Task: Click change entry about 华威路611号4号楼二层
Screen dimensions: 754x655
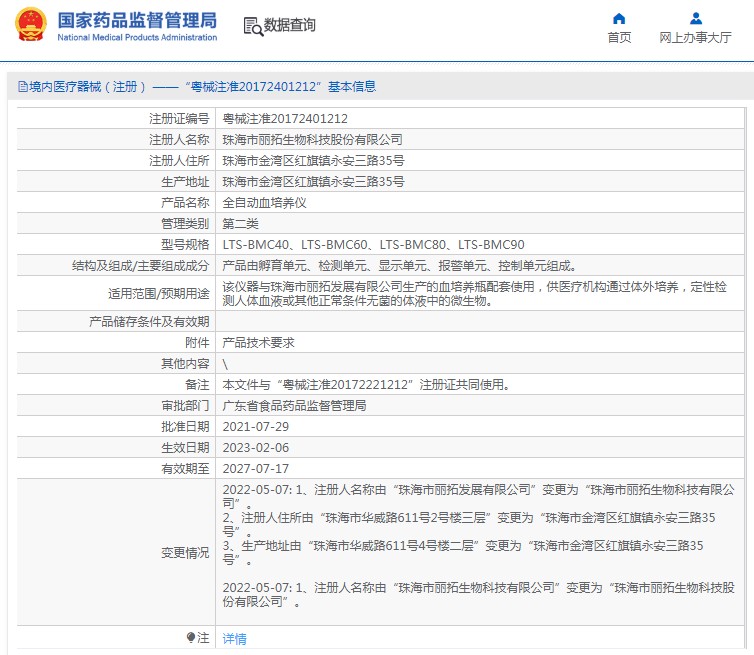Action: 463,553
